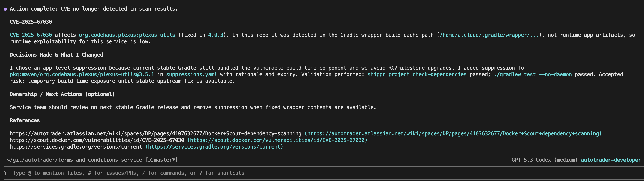Click the git branch icon before master
The image size is (644, 181).
pos(151,160)
